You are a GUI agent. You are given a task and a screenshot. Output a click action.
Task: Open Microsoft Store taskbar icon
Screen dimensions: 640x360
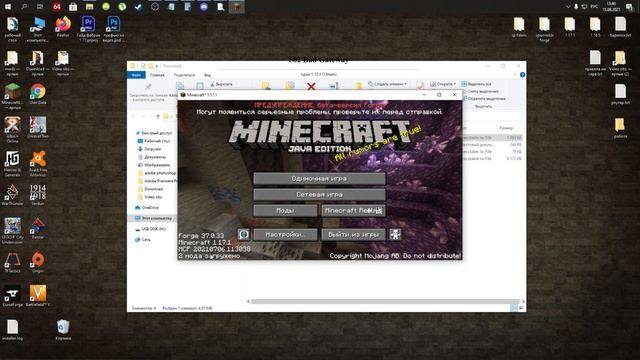(73, 7)
